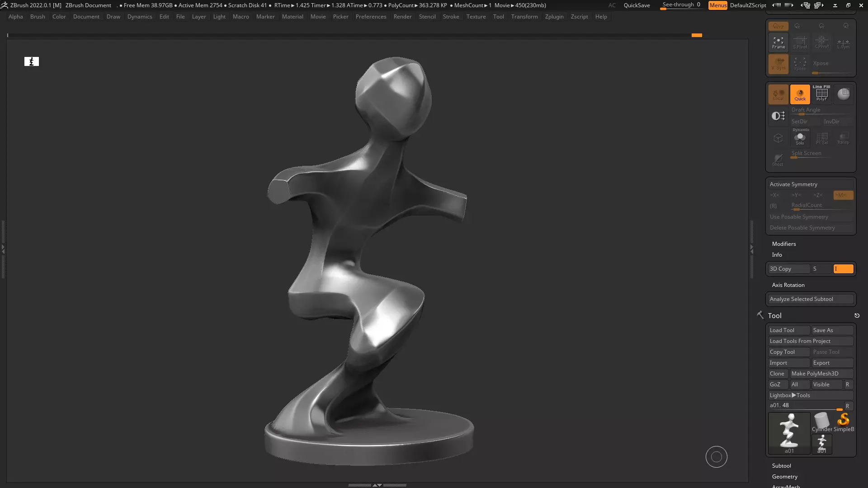868x488 pixels.
Task: Open the Brush menu
Action: (38, 17)
